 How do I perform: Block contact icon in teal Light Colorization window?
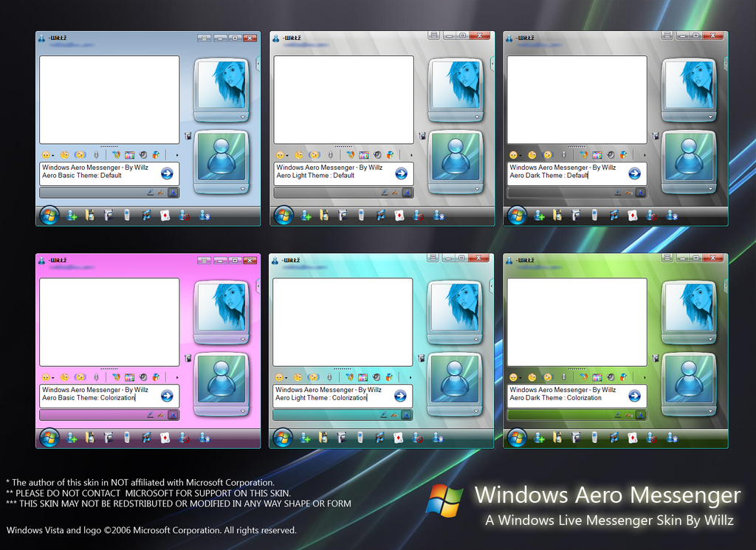[418, 438]
